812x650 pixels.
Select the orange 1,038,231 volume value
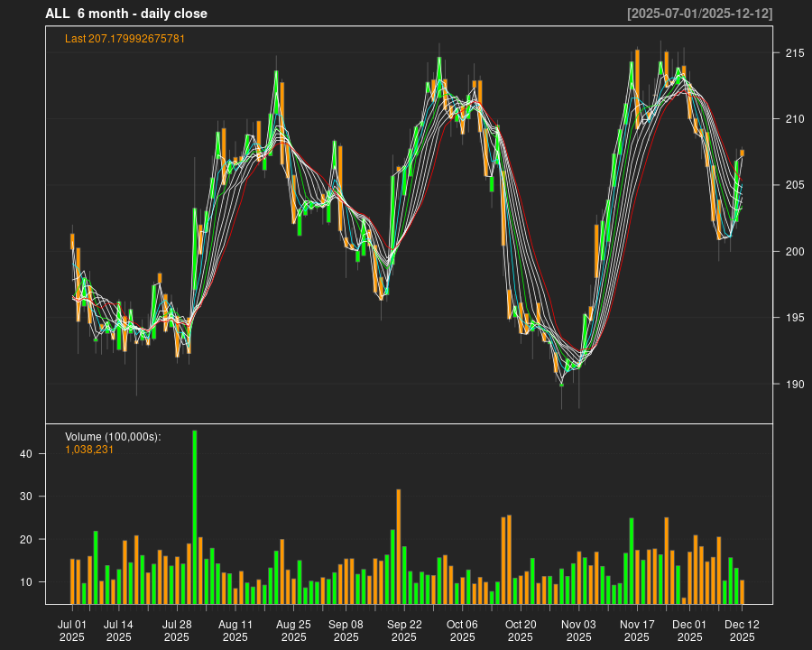tap(89, 450)
